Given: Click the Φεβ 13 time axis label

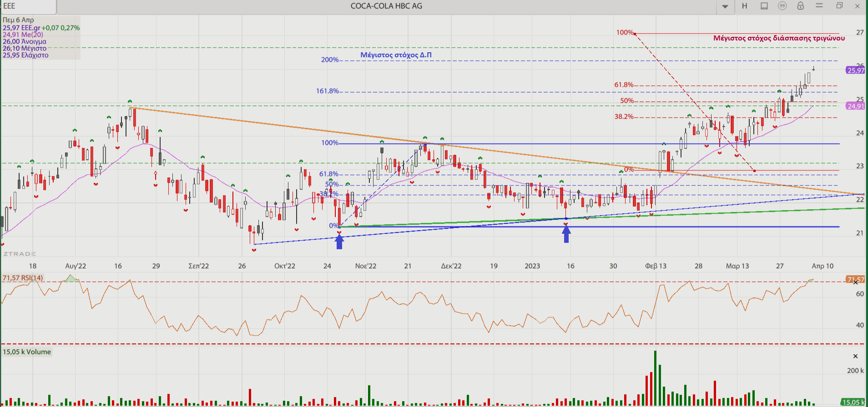Looking at the screenshot, I should pos(656,266).
